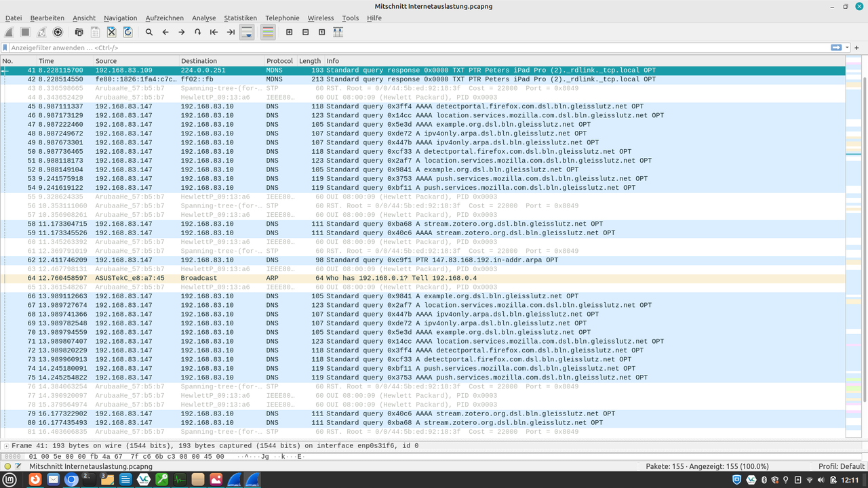Open the display filter bookmarks
Image resolution: width=868 pixels, height=488 pixels.
pos(5,48)
